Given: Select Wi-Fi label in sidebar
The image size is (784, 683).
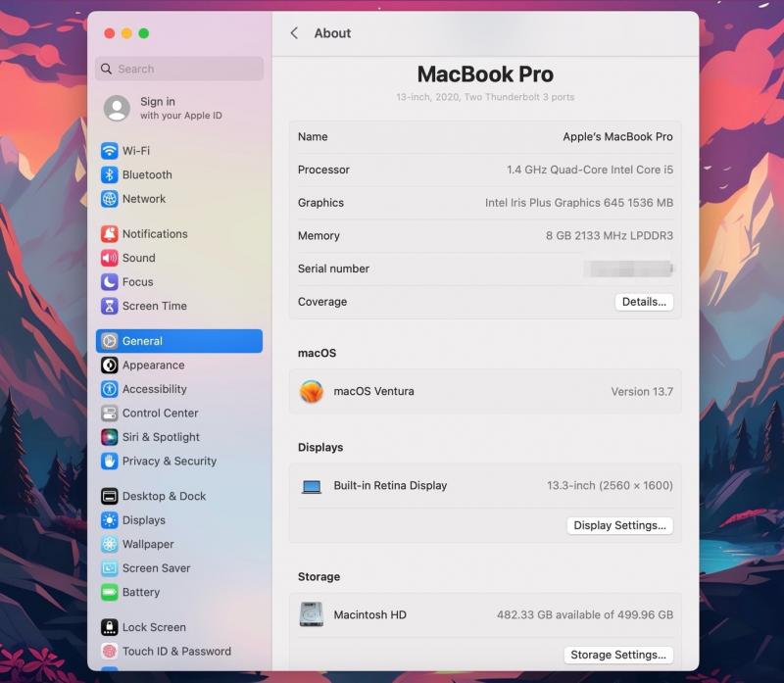Looking at the screenshot, I should coord(136,151).
